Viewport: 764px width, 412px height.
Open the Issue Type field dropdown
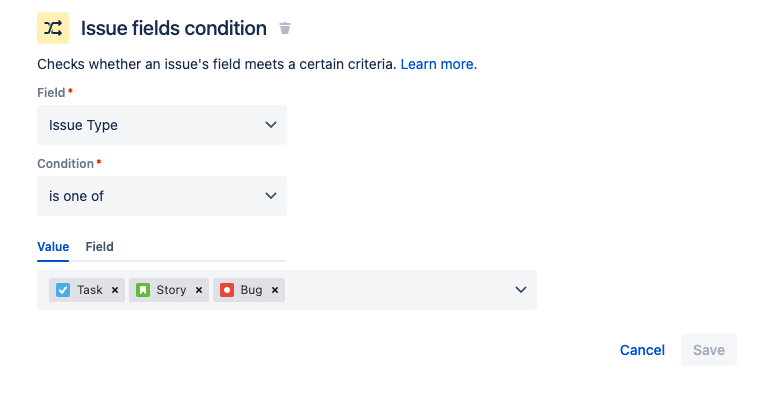pos(162,125)
